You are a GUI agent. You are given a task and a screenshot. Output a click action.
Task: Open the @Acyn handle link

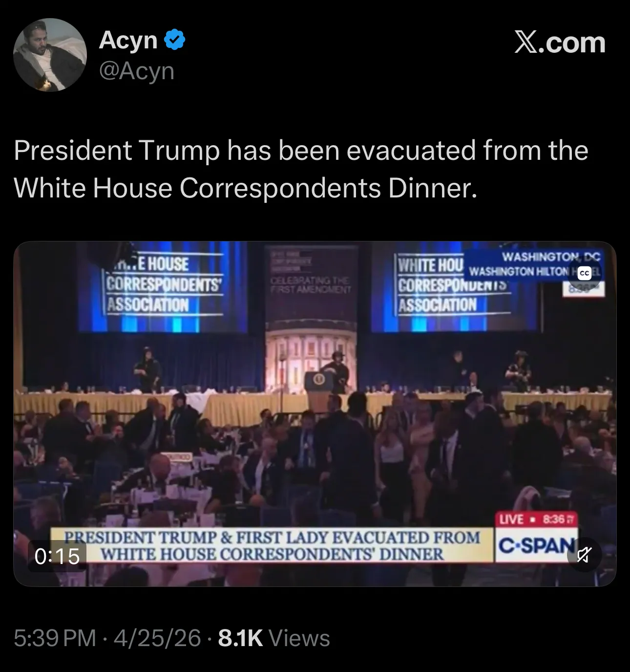coord(137,71)
